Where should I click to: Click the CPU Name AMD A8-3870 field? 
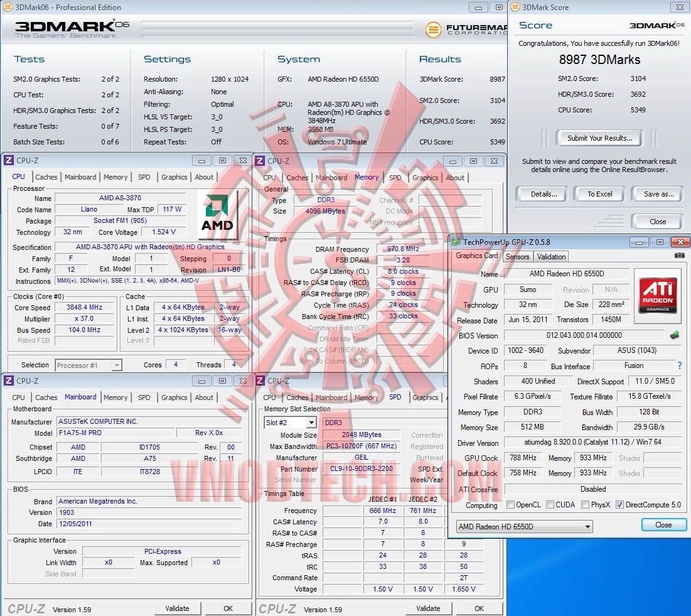click(x=120, y=198)
